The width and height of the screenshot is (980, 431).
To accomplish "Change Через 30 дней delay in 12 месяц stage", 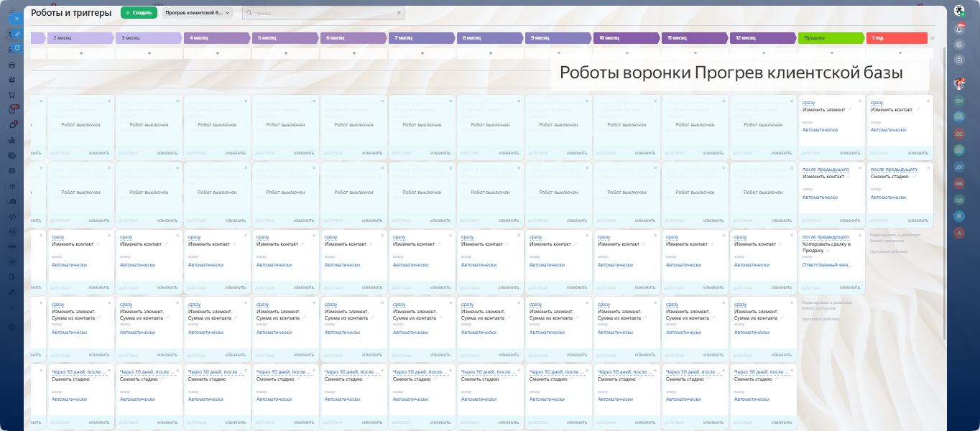I will [x=762, y=371].
